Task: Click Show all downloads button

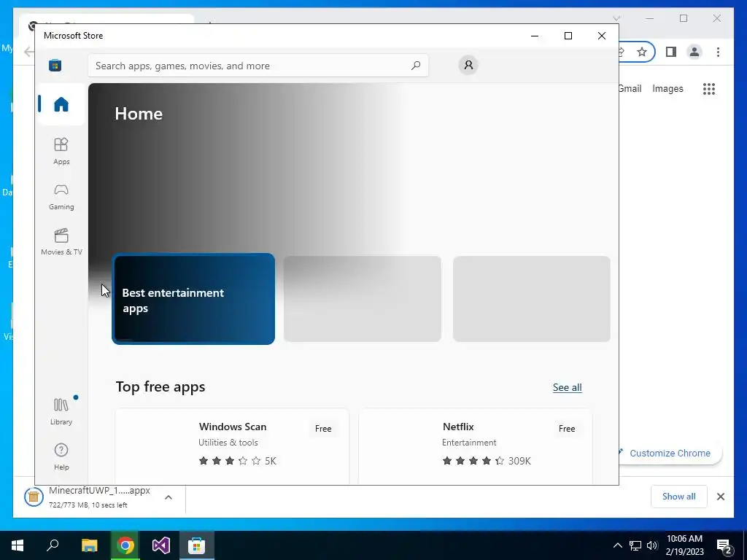Action: click(678, 496)
